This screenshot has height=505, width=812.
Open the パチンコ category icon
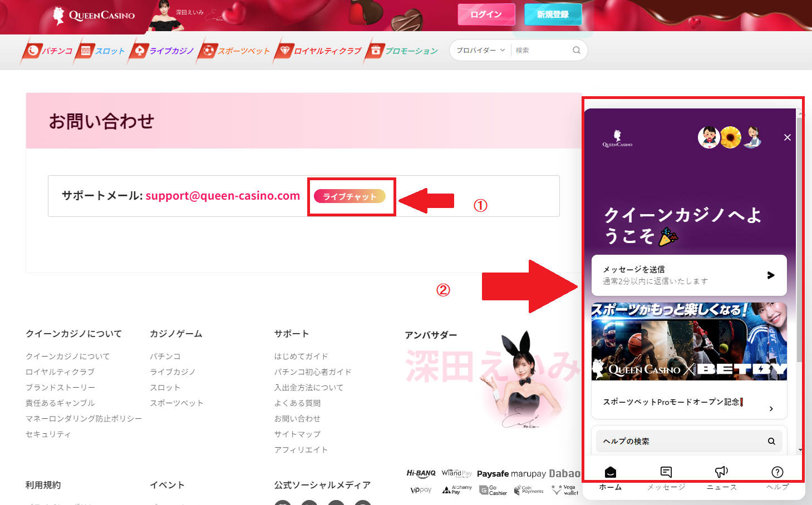coord(33,51)
